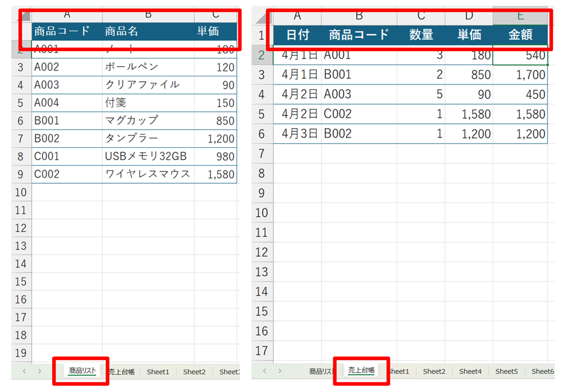Select C002 in right sales sheet
The image size is (562, 392).
(x=359, y=115)
